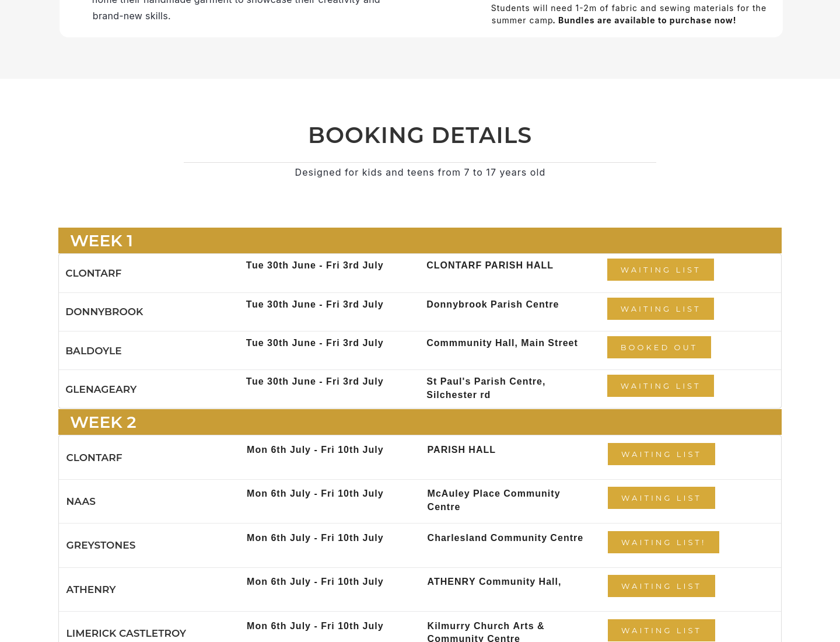Screen dimensions: 840x642
Task: Click the Clontarf Parish Hall venue text
Action: click(490, 265)
